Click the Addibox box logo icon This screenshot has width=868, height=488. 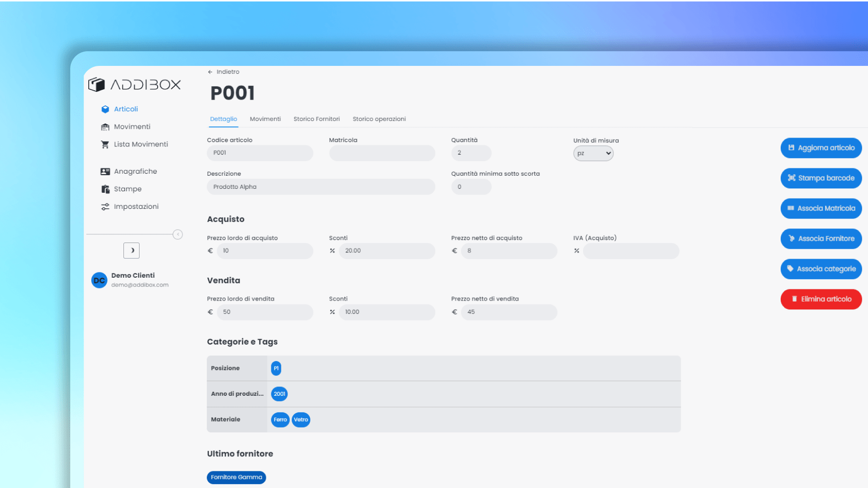[x=97, y=84]
